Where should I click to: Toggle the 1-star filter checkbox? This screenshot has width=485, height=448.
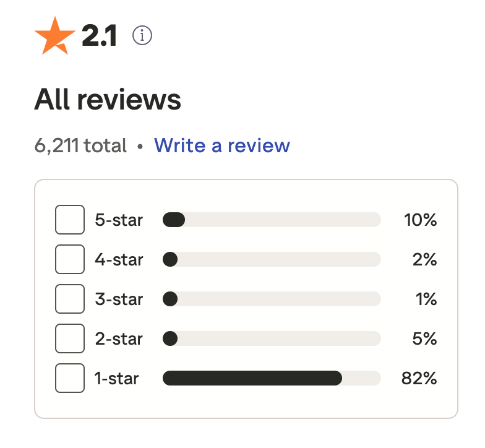(x=70, y=378)
